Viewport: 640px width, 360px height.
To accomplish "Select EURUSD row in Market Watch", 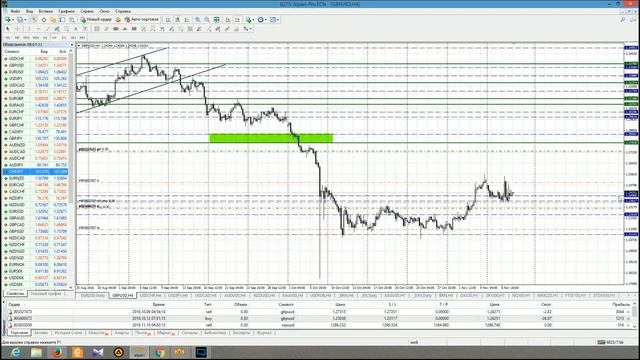I will pos(36,72).
